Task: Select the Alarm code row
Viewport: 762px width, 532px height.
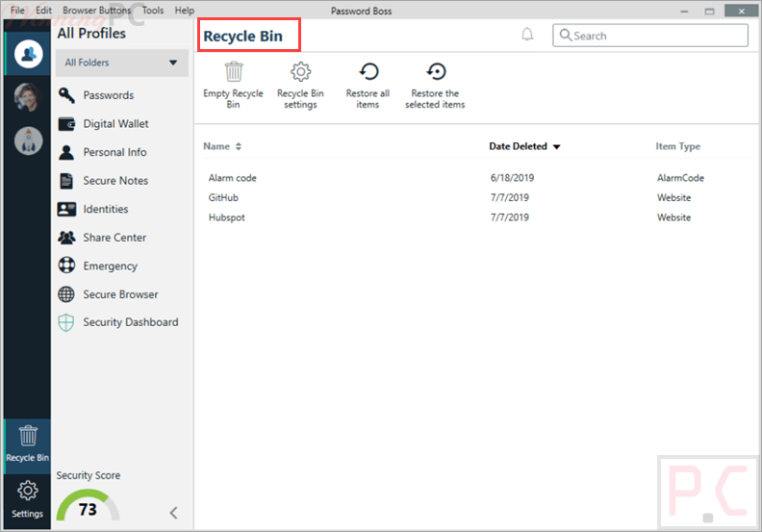Action: click(x=477, y=178)
